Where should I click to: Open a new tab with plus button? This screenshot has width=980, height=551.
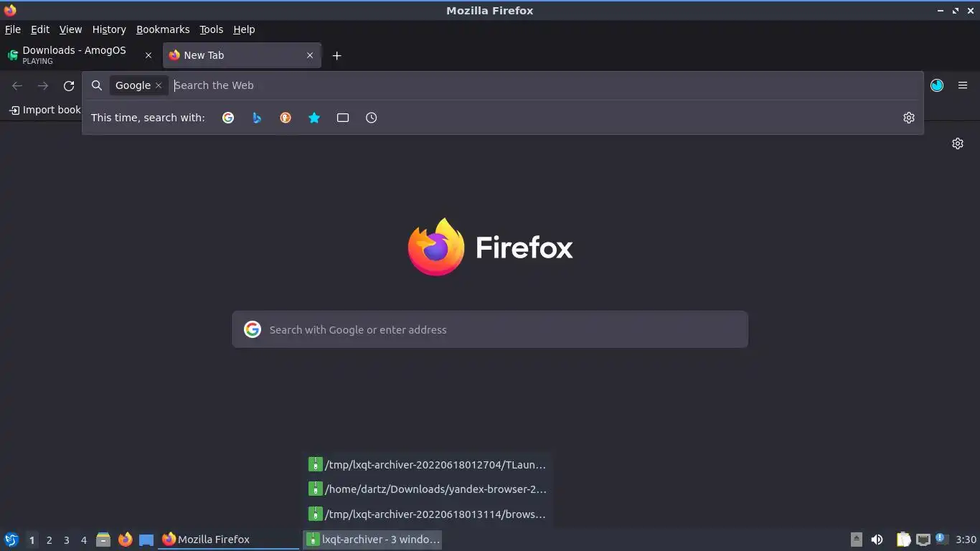click(337, 55)
